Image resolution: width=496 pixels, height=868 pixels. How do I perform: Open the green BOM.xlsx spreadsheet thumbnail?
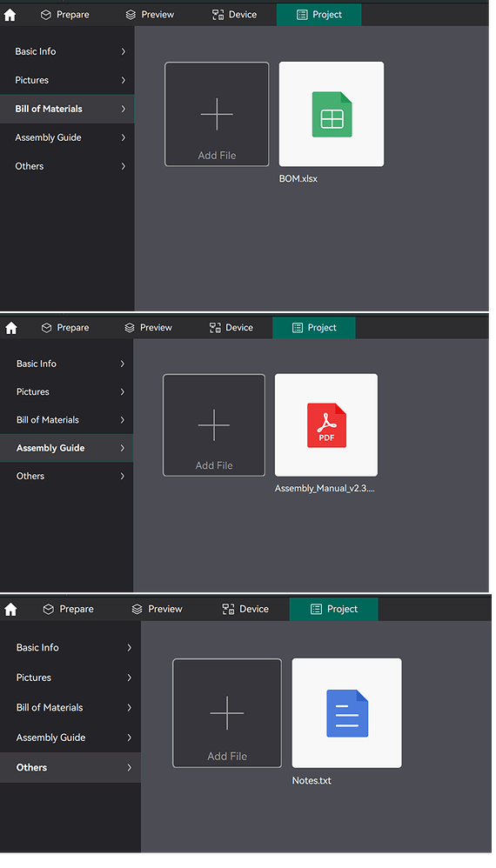click(x=332, y=114)
